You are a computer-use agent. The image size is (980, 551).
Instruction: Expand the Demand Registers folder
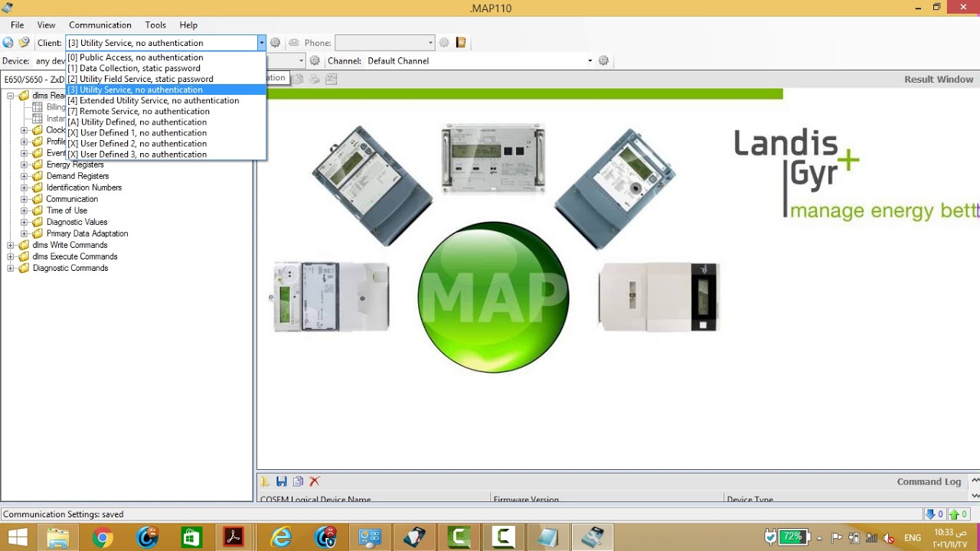[24, 176]
